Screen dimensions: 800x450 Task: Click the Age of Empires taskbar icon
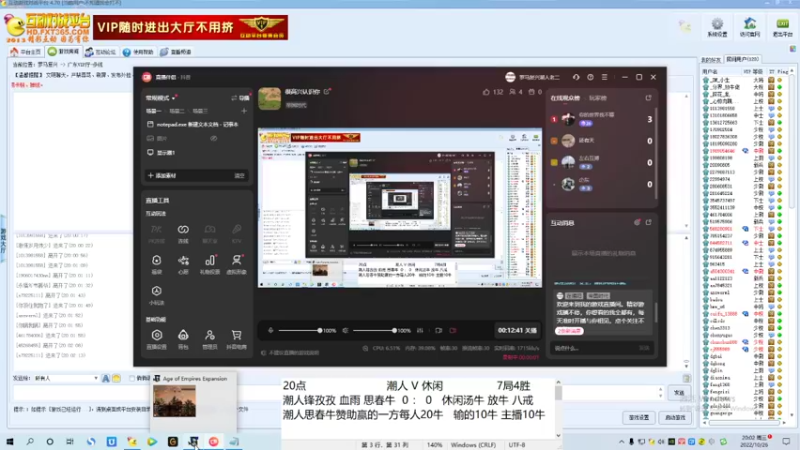click(x=193, y=442)
